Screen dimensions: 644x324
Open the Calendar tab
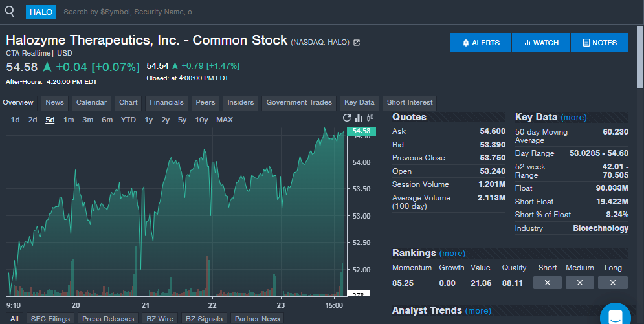(x=91, y=103)
